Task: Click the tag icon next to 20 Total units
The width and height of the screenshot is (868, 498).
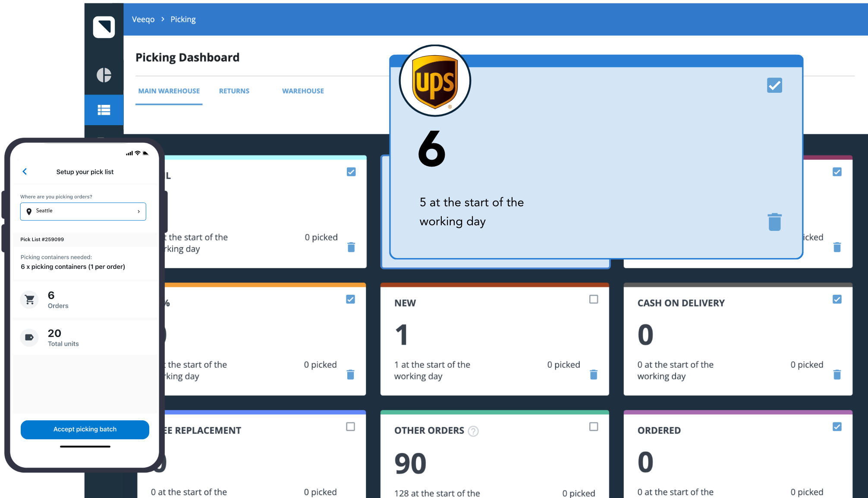Action: click(29, 337)
